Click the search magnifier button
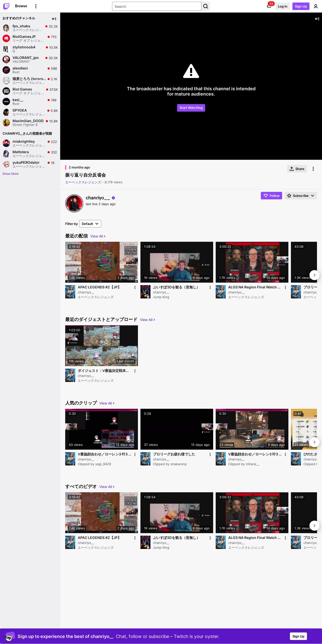The width and height of the screenshot is (322, 644). [x=206, y=6]
